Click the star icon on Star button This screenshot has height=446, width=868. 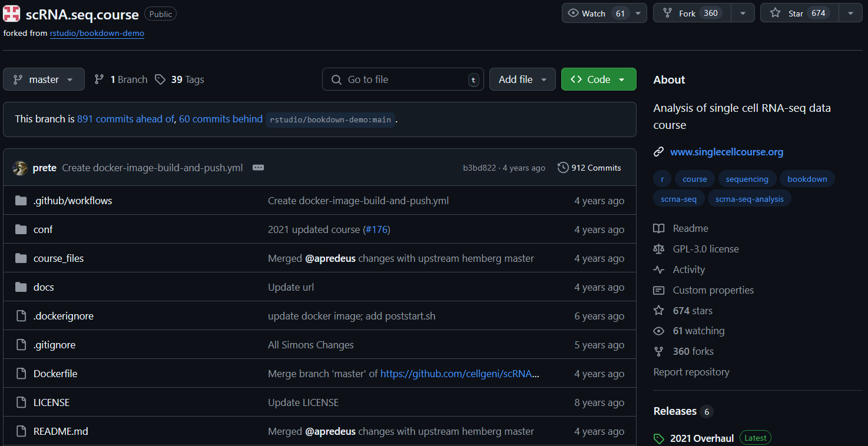point(776,13)
